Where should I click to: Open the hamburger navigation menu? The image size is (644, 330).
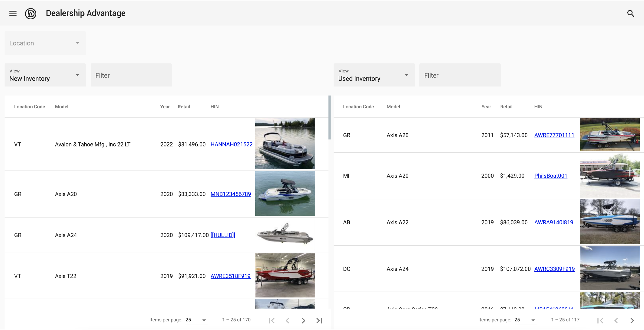coord(13,13)
